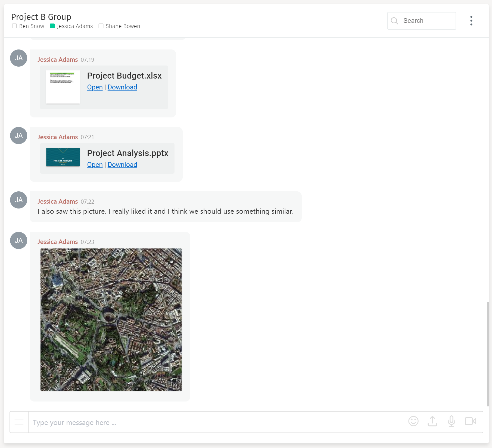Click the search magnifier icon

[x=395, y=21]
